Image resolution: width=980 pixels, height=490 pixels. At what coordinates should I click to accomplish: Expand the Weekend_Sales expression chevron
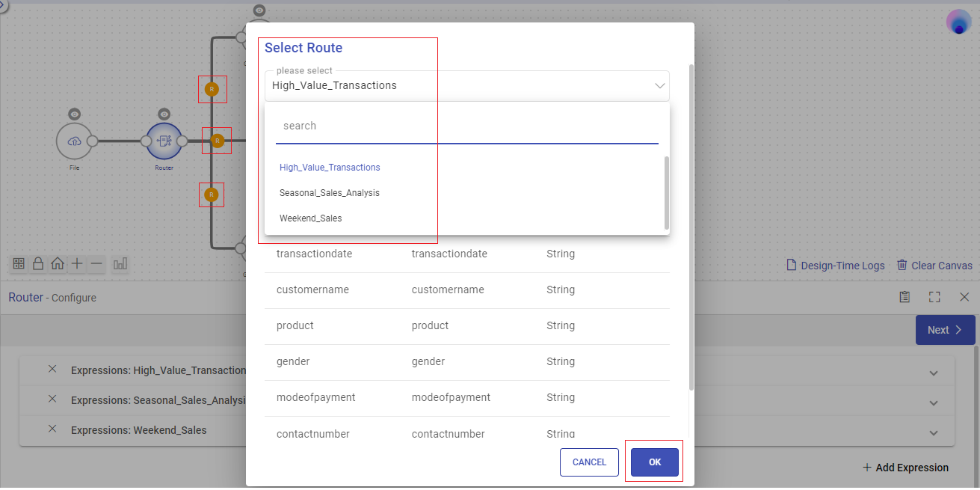point(933,433)
